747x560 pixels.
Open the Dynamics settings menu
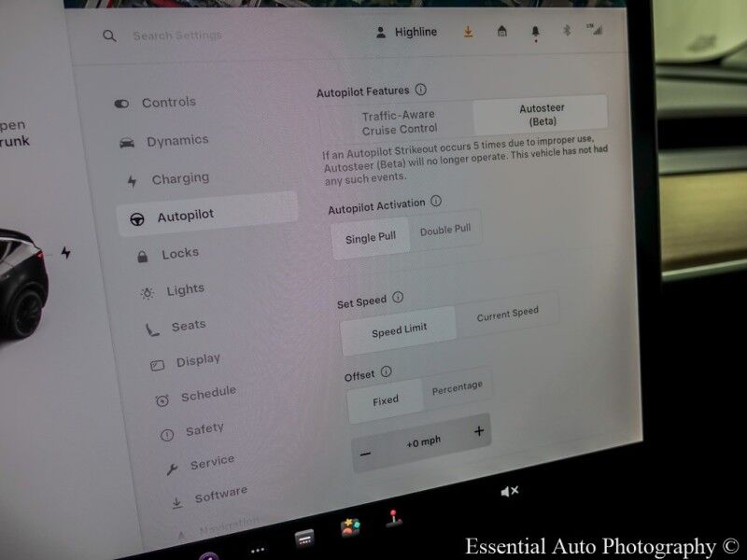click(x=164, y=141)
